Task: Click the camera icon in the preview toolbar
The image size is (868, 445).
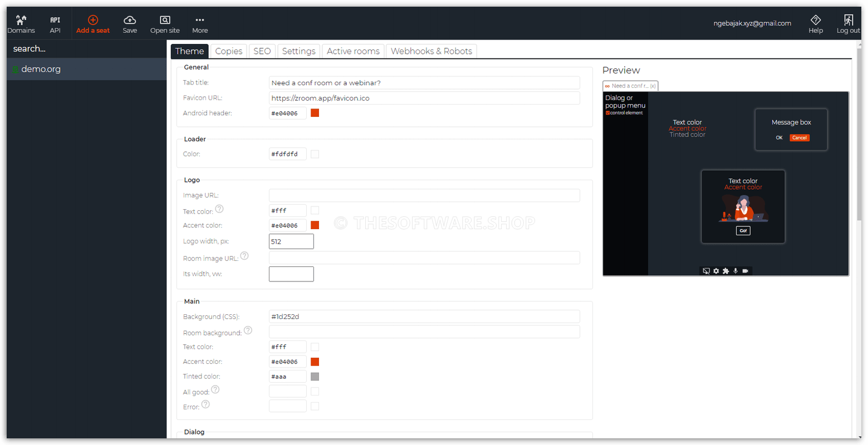Action: pyautogui.click(x=746, y=271)
